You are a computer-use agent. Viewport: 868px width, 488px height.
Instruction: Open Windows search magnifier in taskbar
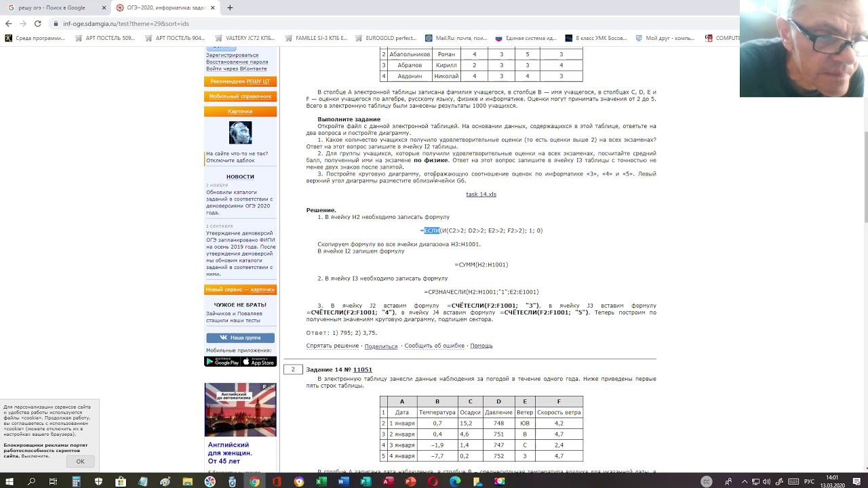click(31, 481)
